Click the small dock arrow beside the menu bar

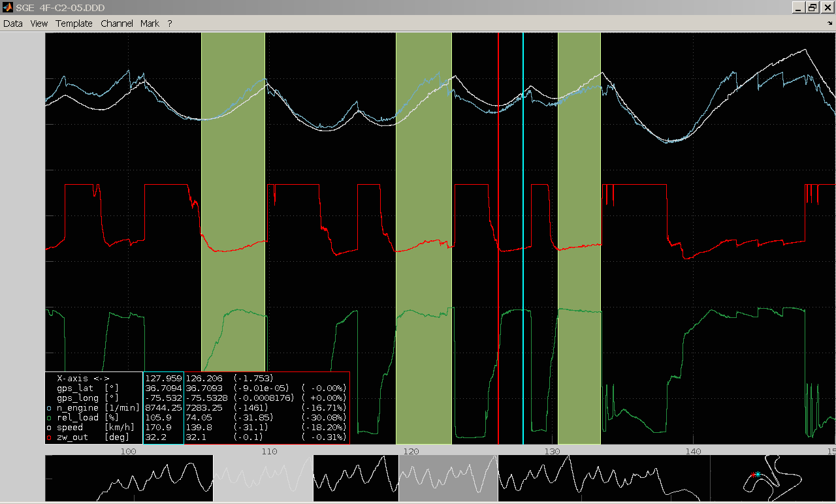pyautogui.click(x=829, y=24)
